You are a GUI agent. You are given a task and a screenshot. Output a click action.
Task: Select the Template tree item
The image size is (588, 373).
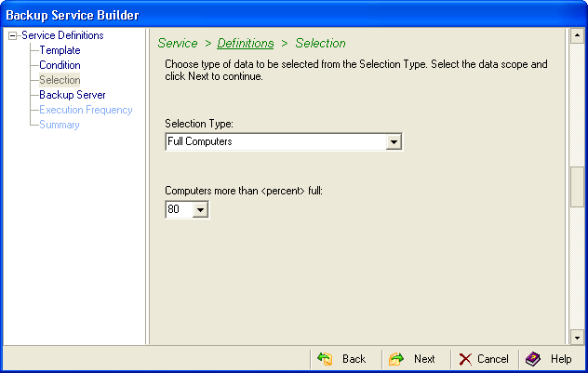click(60, 50)
